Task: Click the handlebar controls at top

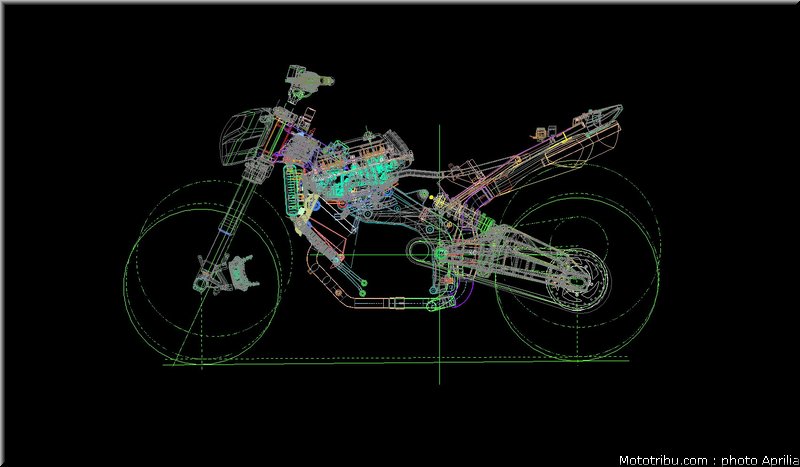Action: pyautogui.click(x=308, y=82)
